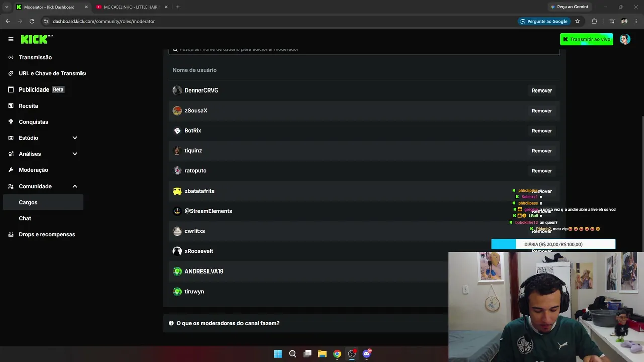Click BotRix avatar icon
Viewport: 644px width, 362px height.
[x=177, y=131]
